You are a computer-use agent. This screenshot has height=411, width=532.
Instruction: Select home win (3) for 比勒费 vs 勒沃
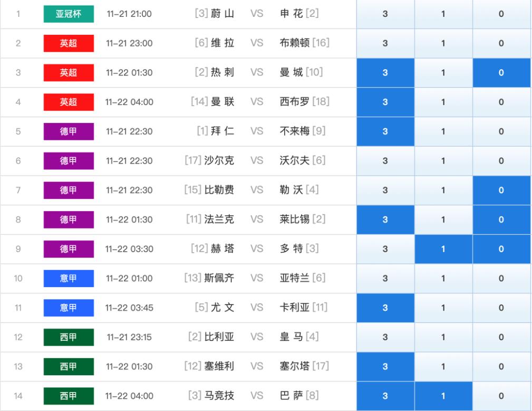point(385,190)
